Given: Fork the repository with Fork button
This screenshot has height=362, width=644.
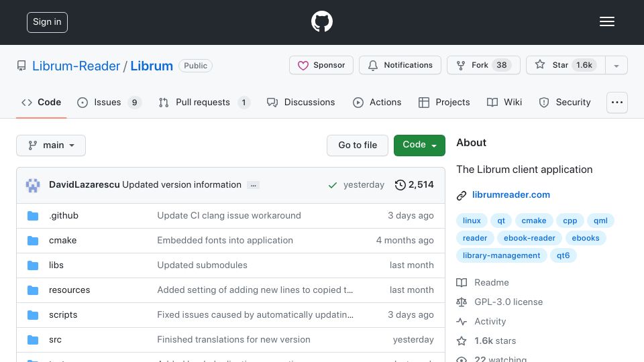Looking at the screenshot, I should coord(484,65).
